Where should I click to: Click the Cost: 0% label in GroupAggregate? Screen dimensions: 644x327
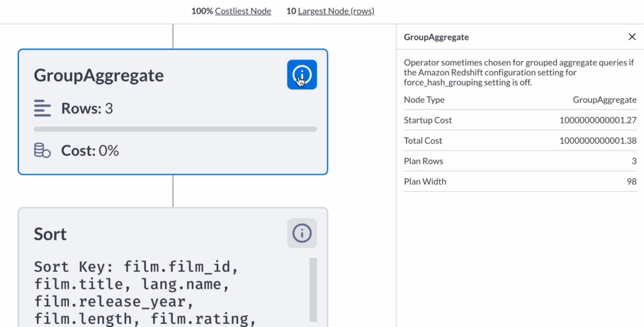[x=90, y=151]
